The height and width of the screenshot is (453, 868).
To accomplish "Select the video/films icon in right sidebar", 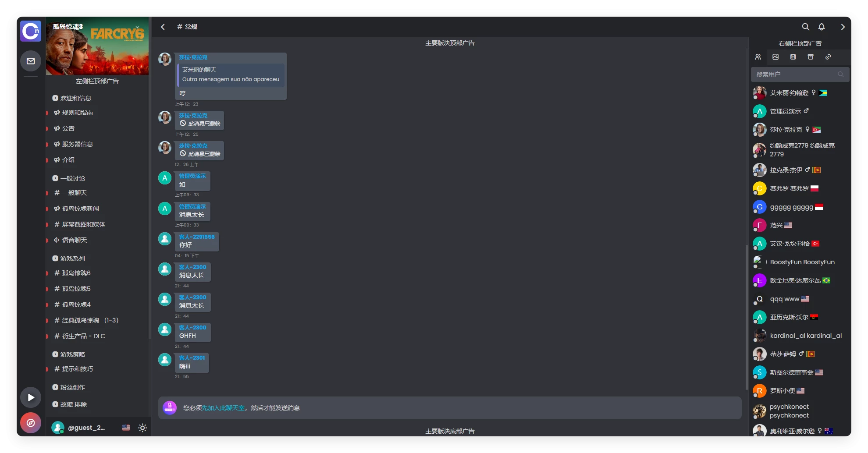I will point(793,57).
